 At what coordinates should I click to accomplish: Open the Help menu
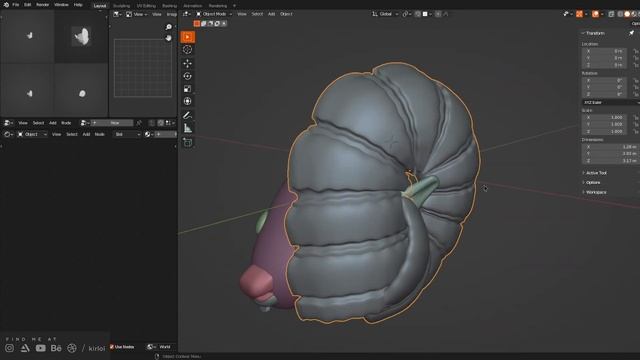tap(78, 5)
